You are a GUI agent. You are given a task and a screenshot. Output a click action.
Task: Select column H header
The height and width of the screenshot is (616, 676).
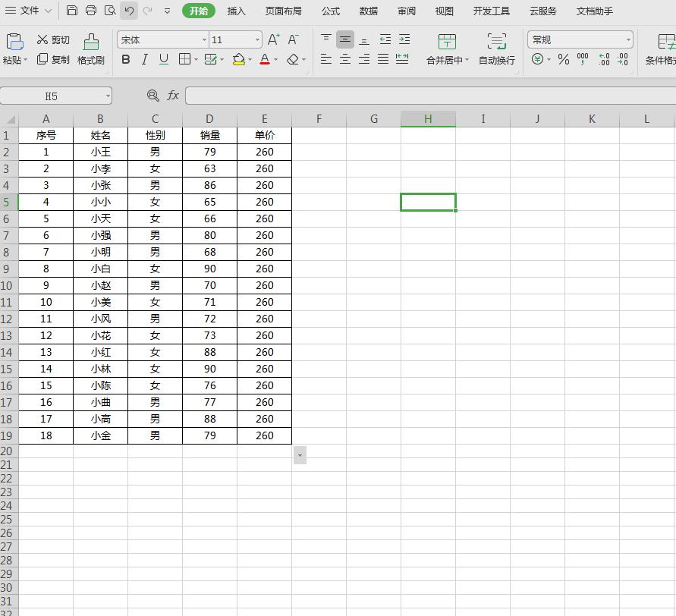pos(428,118)
